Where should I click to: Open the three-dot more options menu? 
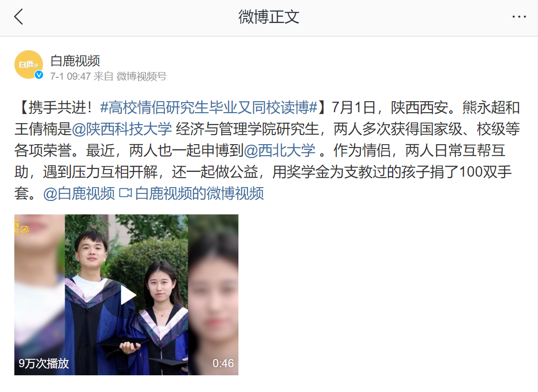click(x=519, y=16)
